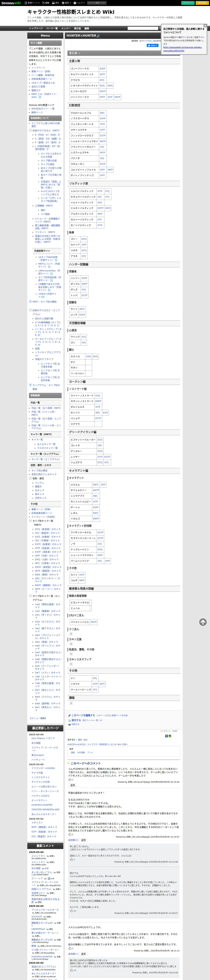Open the bulletin board URL in the popup
This screenshot has width=210, height=980.
pos(182,49)
